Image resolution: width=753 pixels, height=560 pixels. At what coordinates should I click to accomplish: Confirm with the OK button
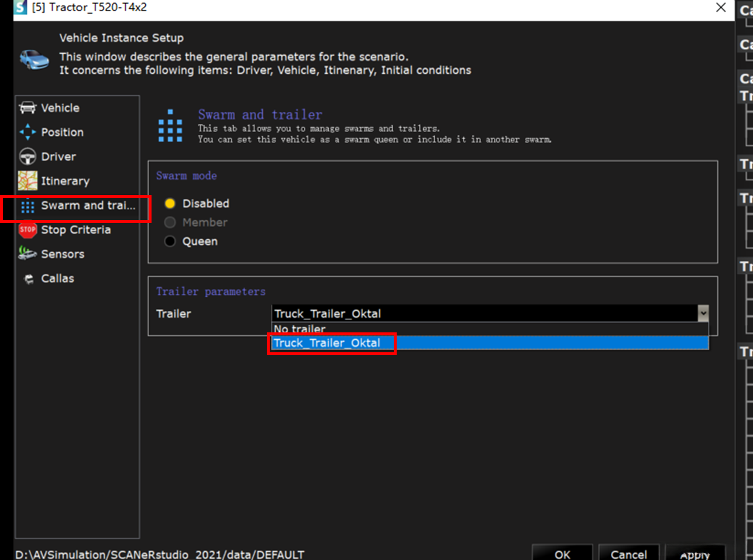[x=562, y=554]
